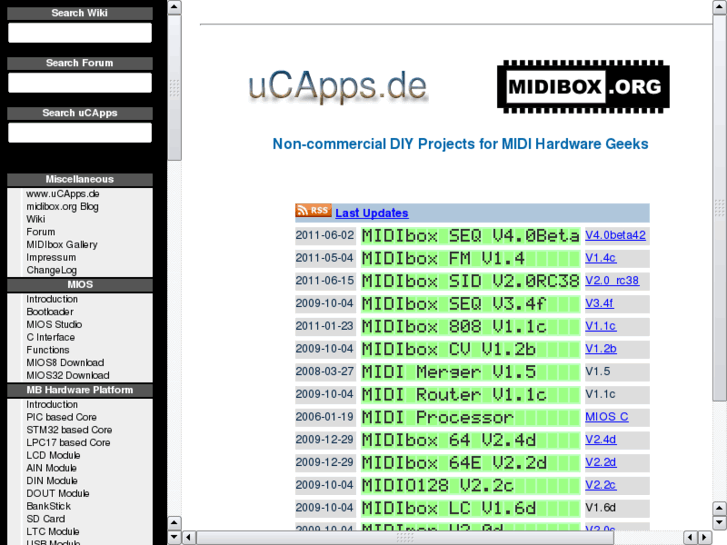The image size is (727, 545).
Task: Click the horizontal scrollbar thumb at bottom
Action: coord(405,538)
